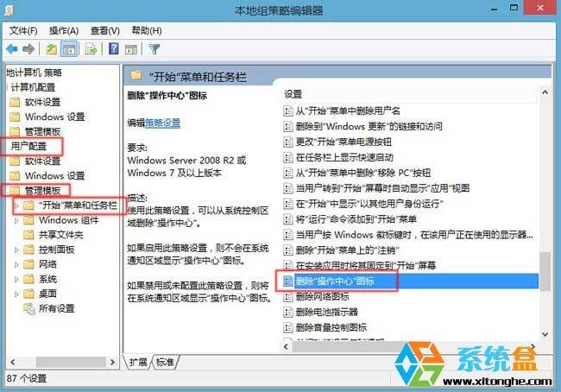Toggle the show/hide console tree icon
561x392 pixels.
coord(69,49)
